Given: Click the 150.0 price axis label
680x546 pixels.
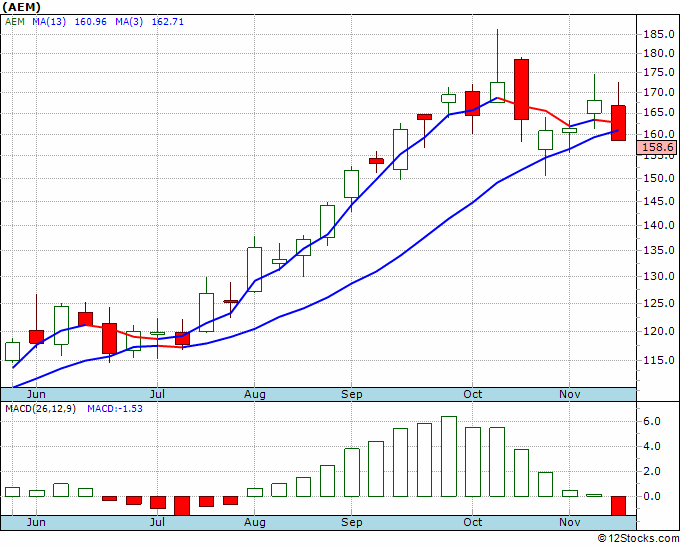Looking at the screenshot, I should tap(659, 178).
